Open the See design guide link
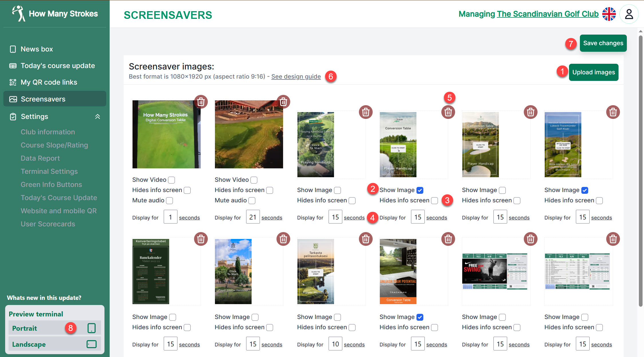This screenshot has width=644, height=357. [296, 77]
